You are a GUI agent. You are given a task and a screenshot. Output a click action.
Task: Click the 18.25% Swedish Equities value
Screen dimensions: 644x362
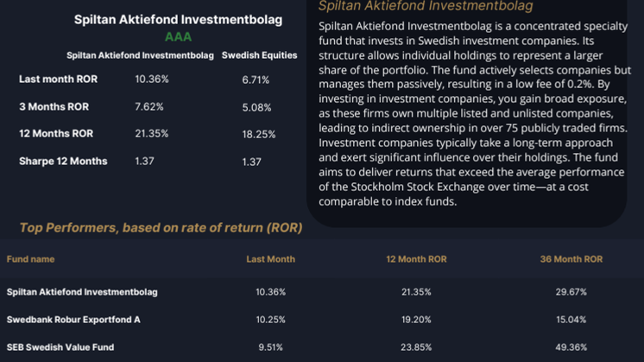pyautogui.click(x=259, y=134)
